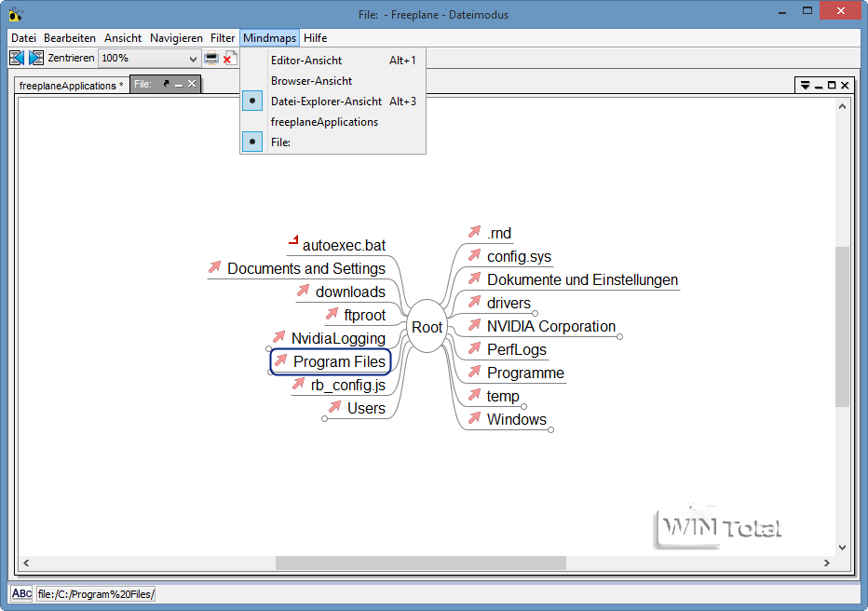Open the Bearbeiten menu

click(70, 38)
